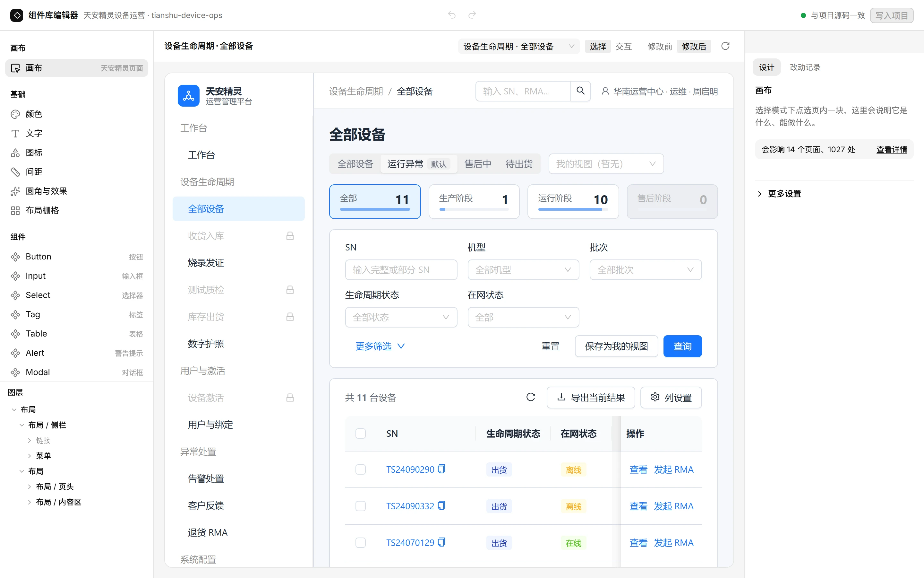Check the row checkbox for TS24070129
Screen dimensions: 924x578
[x=360, y=543]
